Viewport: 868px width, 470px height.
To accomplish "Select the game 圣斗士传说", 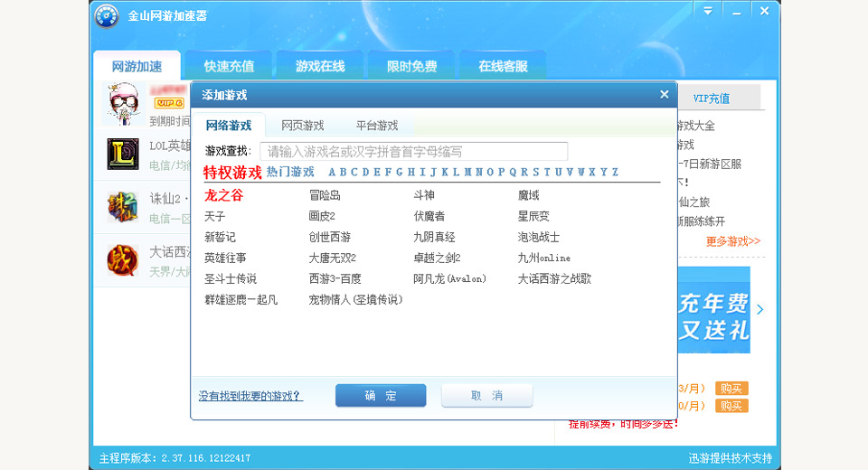I will click(231, 279).
